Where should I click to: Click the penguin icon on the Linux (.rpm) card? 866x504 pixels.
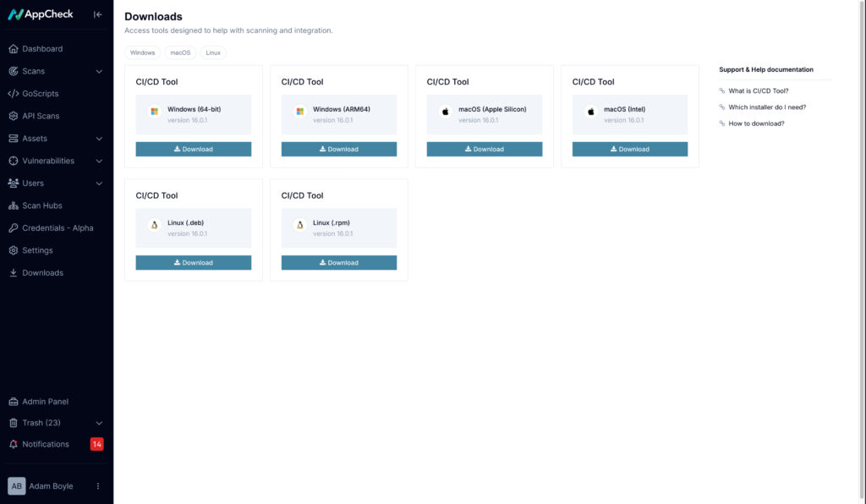point(298,223)
